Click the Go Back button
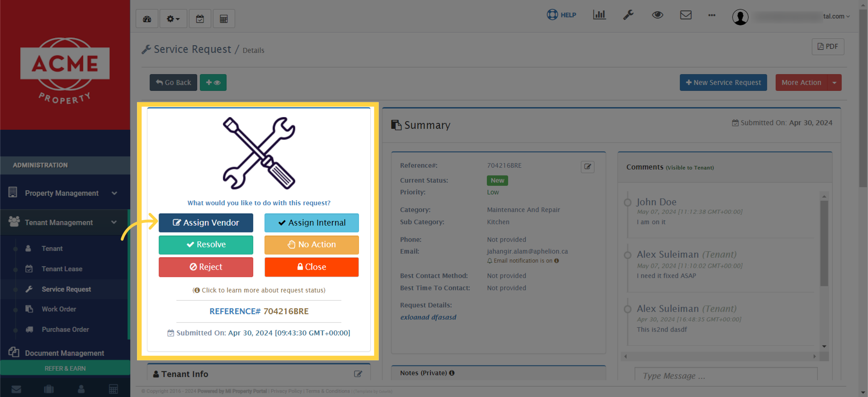This screenshot has height=397, width=868. 173,82
